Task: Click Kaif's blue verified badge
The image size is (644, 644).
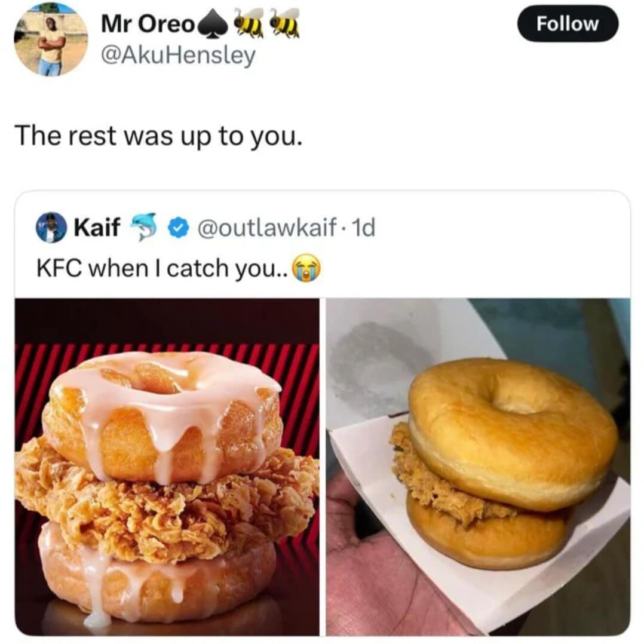Action: point(178,228)
